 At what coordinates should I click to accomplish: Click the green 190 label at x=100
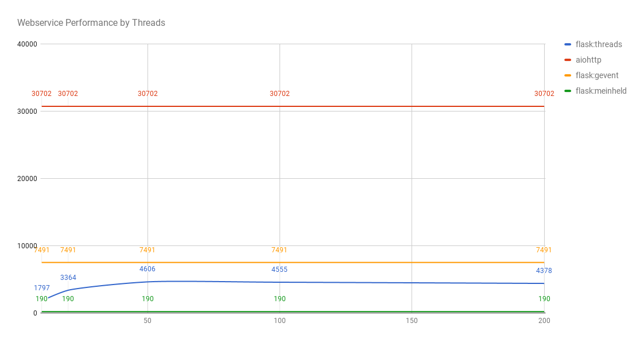[x=280, y=299]
